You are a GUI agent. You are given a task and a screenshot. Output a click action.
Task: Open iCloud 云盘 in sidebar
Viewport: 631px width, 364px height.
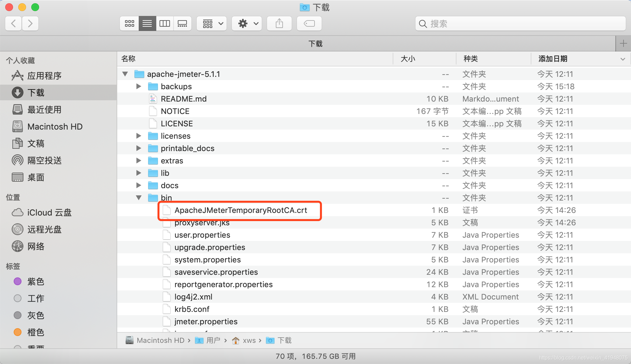[x=49, y=213]
